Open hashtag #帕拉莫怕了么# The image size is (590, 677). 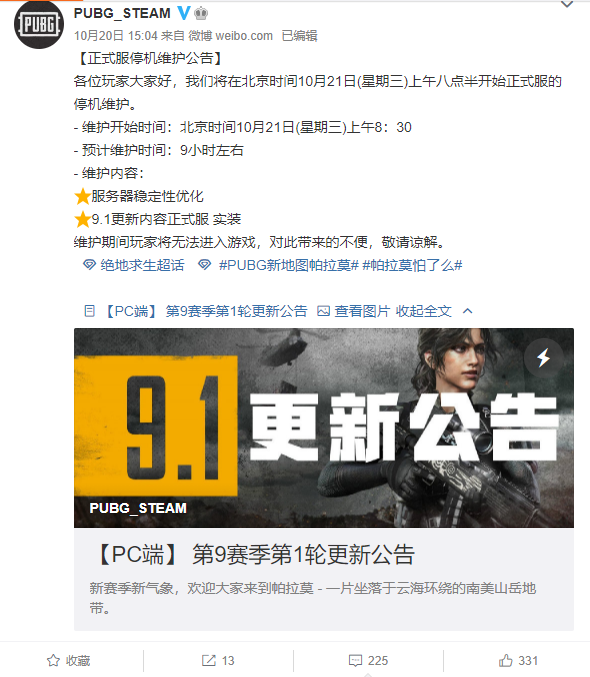point(412,265)
